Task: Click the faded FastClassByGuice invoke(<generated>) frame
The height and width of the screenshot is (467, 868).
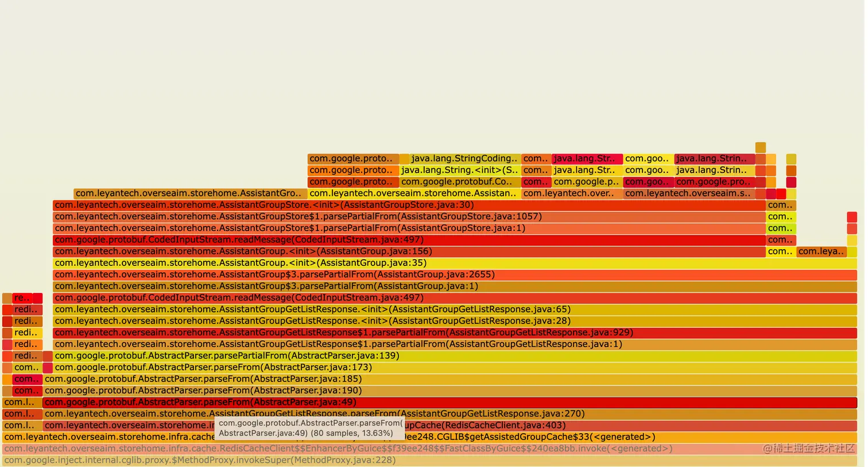Action: coord(429,449)
